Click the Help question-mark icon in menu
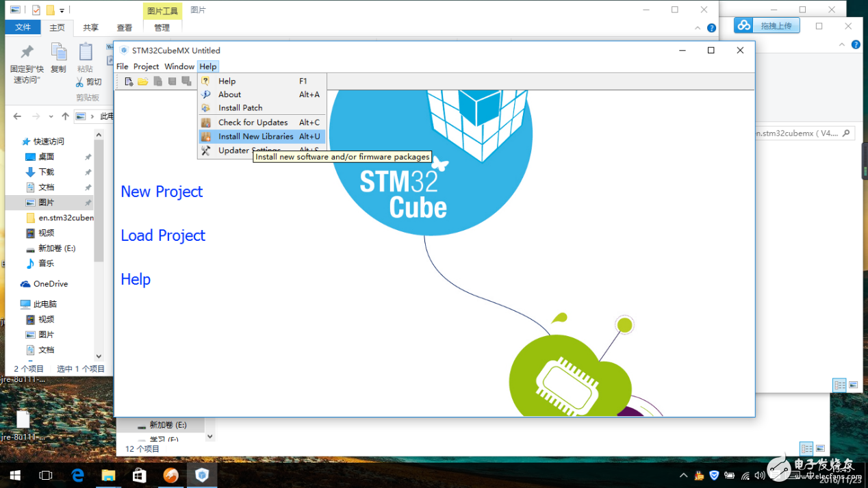 pos(205,81)
